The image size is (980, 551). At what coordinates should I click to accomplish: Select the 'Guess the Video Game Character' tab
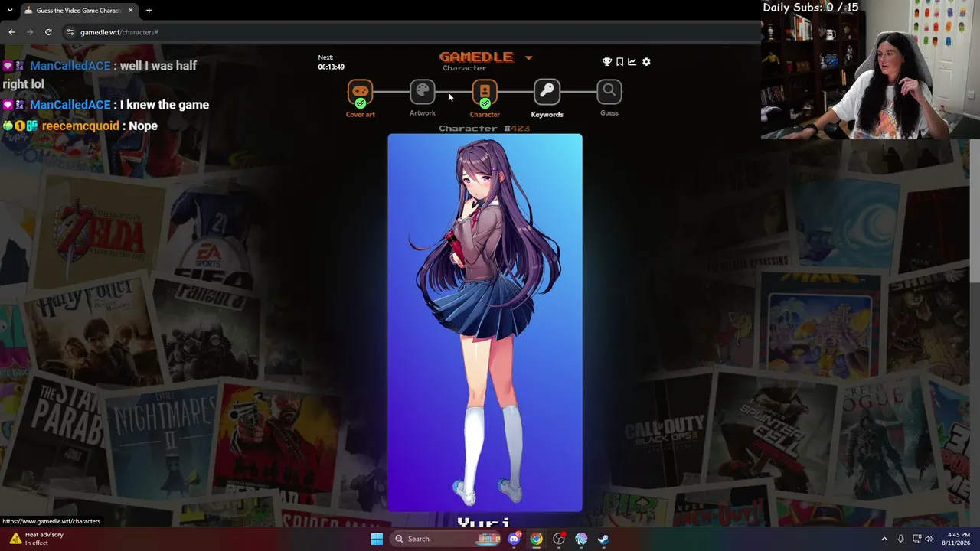(x=78, y=11)
